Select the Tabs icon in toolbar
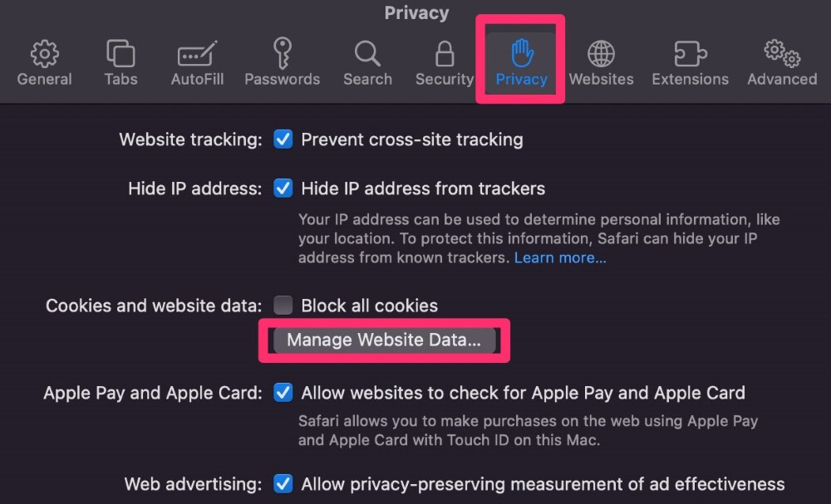Image resolution: width=831 pixels, height=504 pixels. point(120,55)
